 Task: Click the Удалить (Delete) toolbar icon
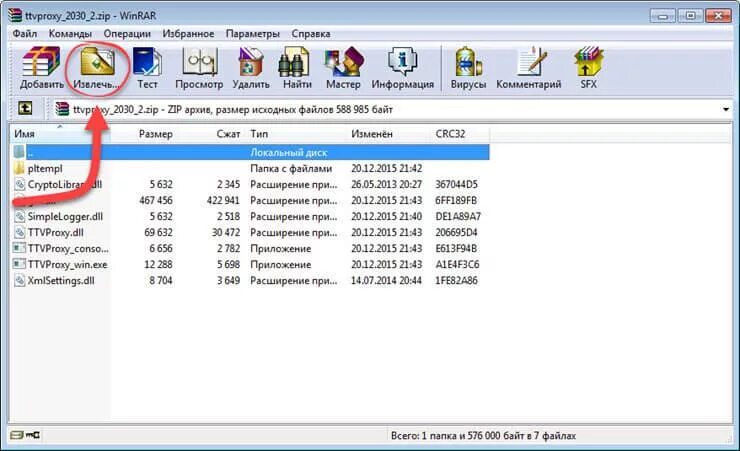tap(251, 61)
